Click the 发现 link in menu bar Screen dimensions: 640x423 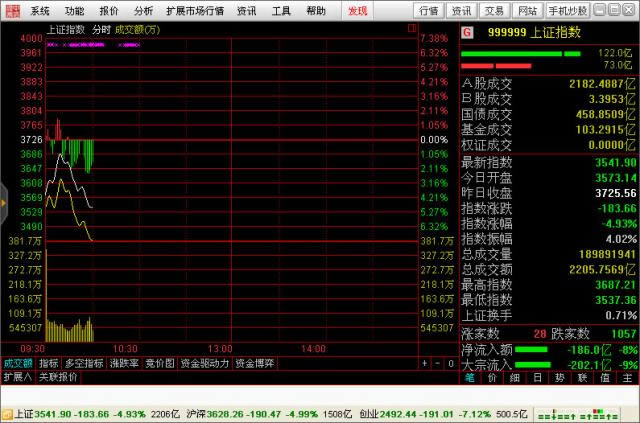[357, 11]
